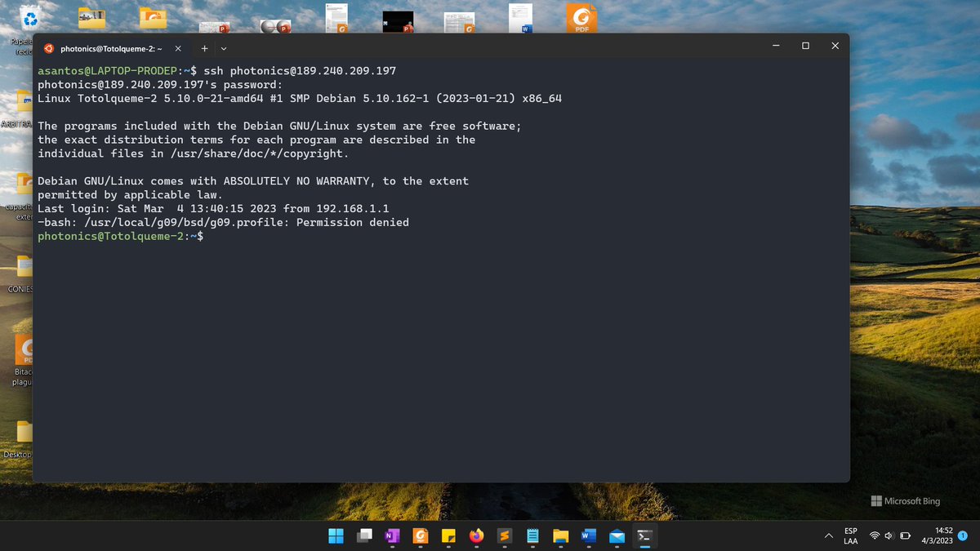Click the 'Linux Totolqueme-2 5.10.0-21-amd64' line
980x551 pixels.
tap(300, 98)
